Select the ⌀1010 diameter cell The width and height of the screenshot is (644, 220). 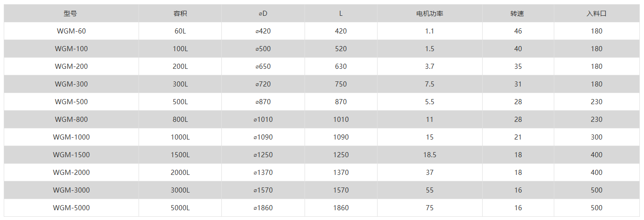(x=263, y=120)
